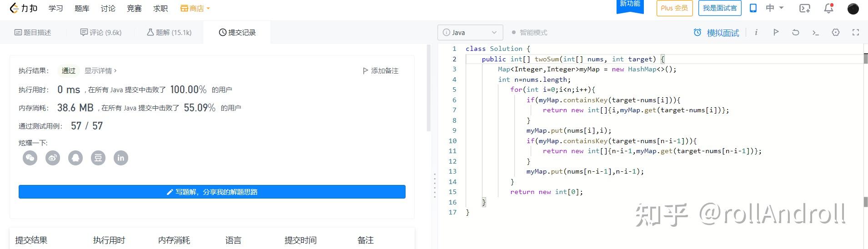Open the 学习 menu

tap(56, 8)
